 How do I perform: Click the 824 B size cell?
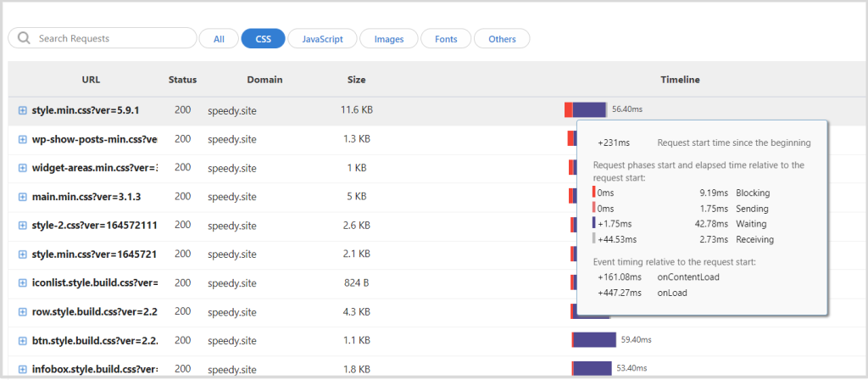[x=357, y=283]
